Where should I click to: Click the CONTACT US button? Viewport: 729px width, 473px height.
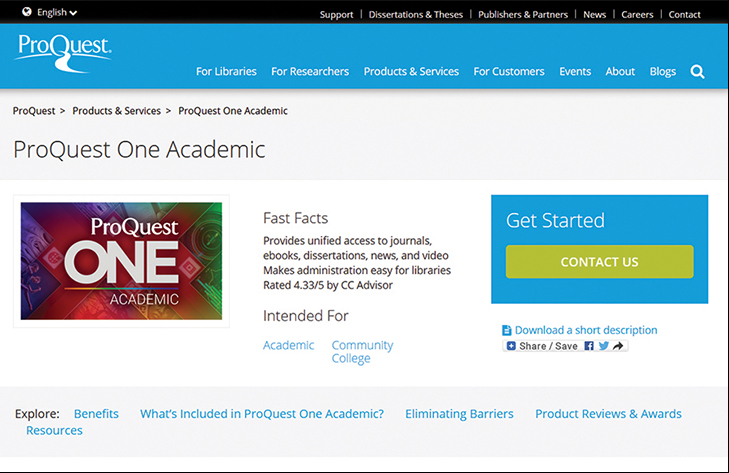(x=599, y=262)
